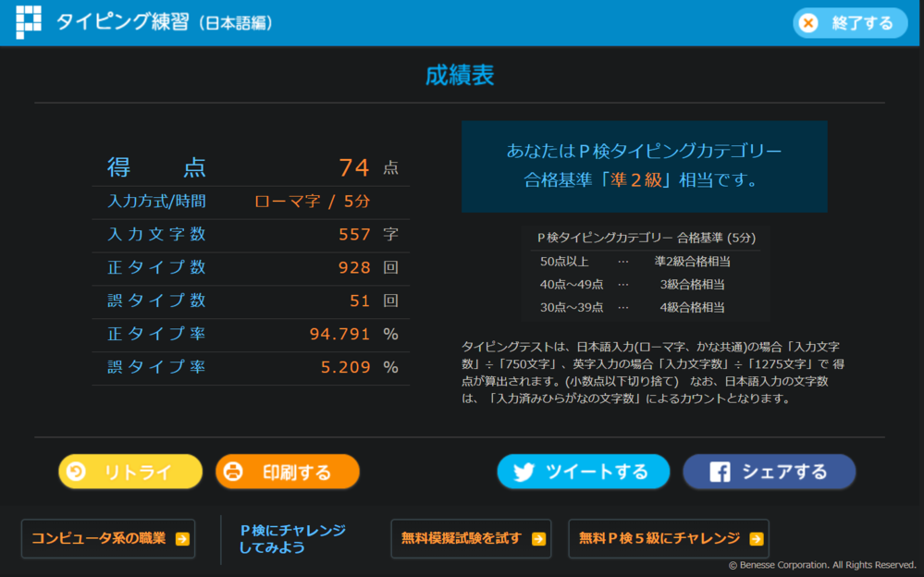This screenshot has width=924, height=577.
Task: Click the 入力文字数 label
Action: [x=156, y=235]
